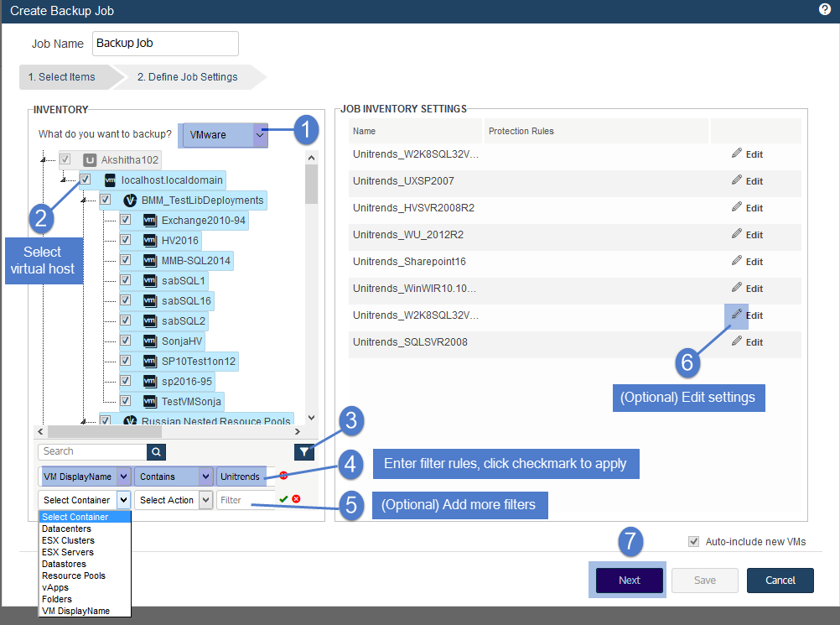Toggle Auto-include new VMs checkbox
840x625 pixels.
[x=694, y=541]
